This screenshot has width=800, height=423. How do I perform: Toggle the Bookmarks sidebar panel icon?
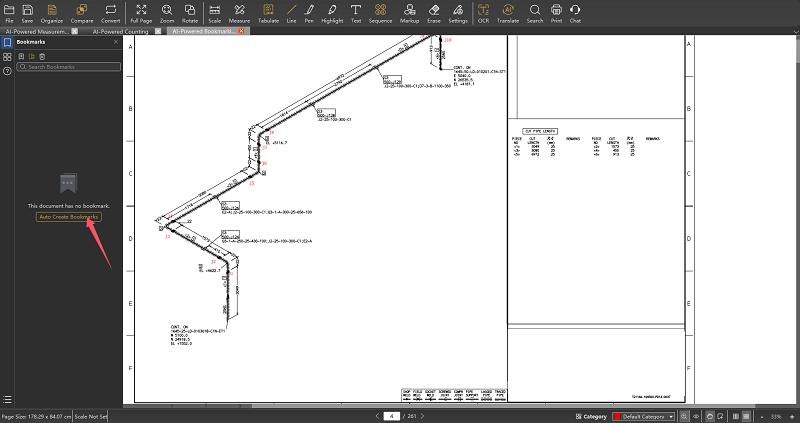tap(7, 42)
